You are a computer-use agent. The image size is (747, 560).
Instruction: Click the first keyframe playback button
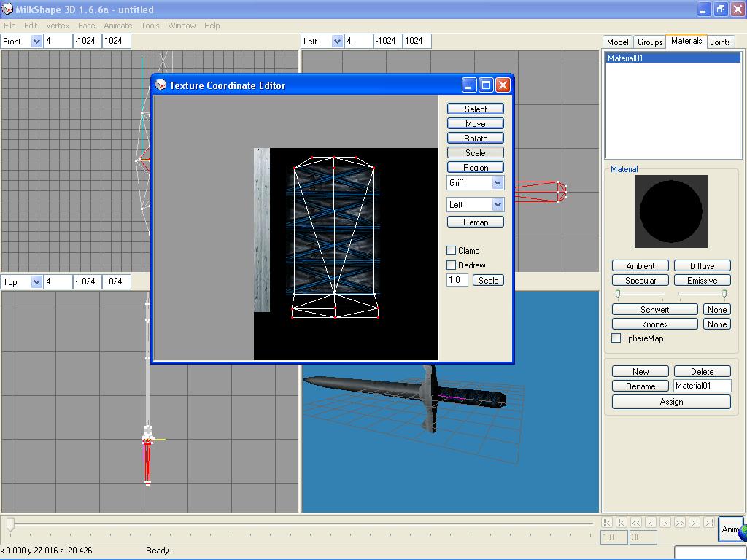607,522
